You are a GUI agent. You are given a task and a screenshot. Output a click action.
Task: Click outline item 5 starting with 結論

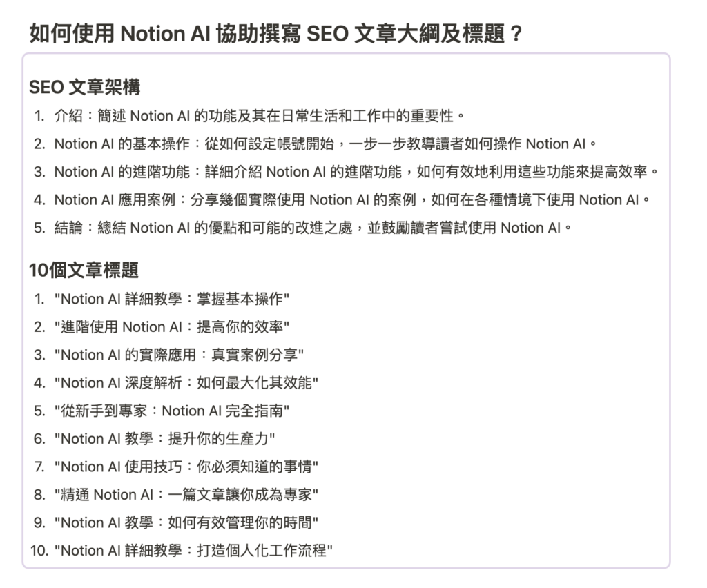click(x=313, y=228)
